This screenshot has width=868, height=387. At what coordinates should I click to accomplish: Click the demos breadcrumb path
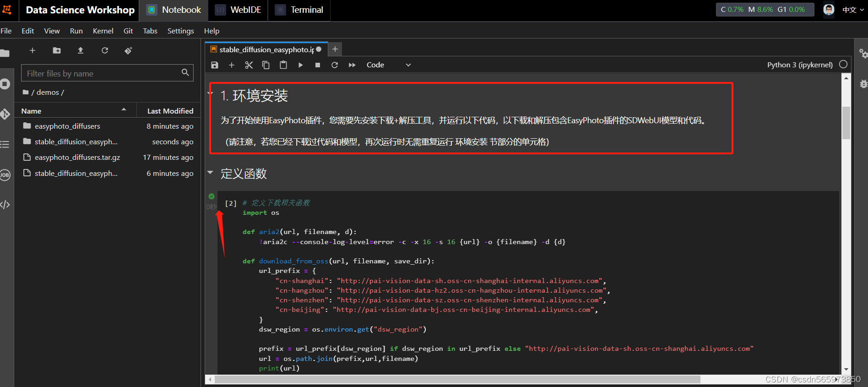click(x=48, y=92)
